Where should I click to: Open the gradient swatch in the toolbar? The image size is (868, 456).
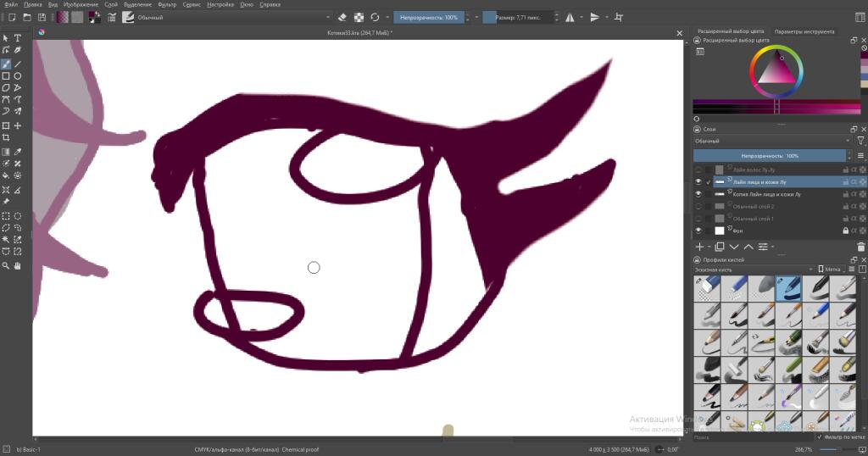click(63, 18)
